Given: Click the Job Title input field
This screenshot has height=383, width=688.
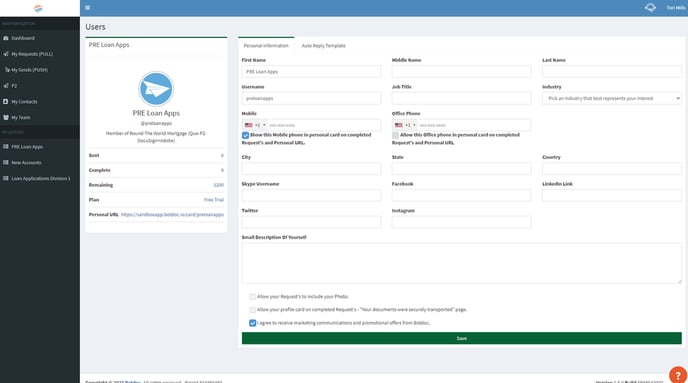Looking at the screenshot, I should (x=461, y=98).
